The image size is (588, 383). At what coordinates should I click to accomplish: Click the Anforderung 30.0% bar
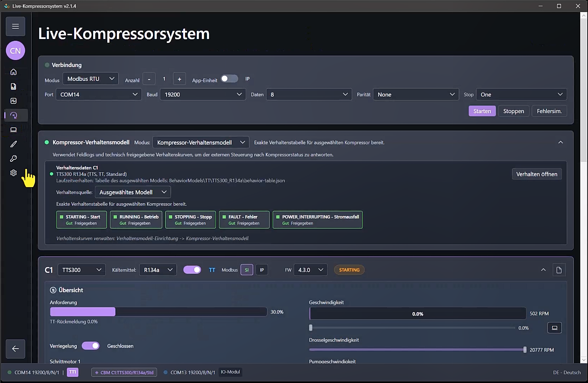pos(158,312)
